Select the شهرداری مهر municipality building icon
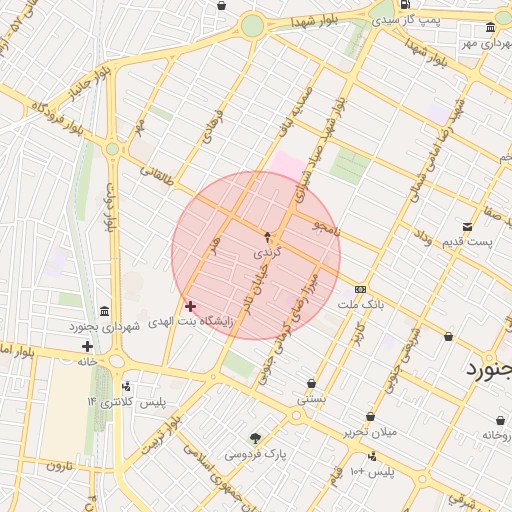This screenshot has height=512, width=512. pyautogui.click(x=490, y=27)
